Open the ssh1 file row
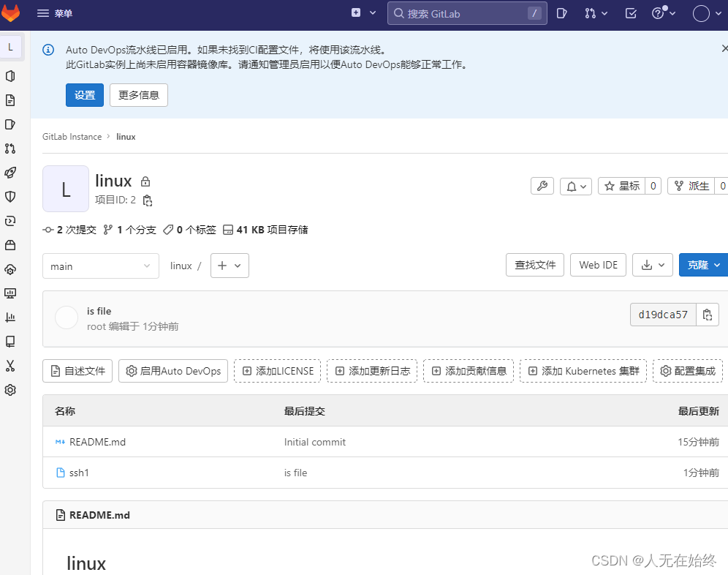The image size is (728, 575). tap(79, 473)
